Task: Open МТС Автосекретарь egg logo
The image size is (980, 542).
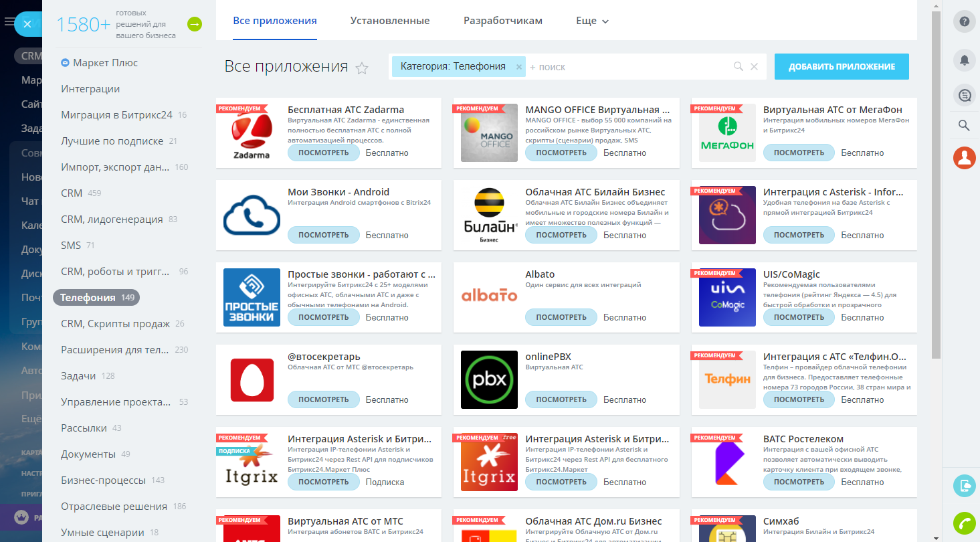Action: point(252,380)
